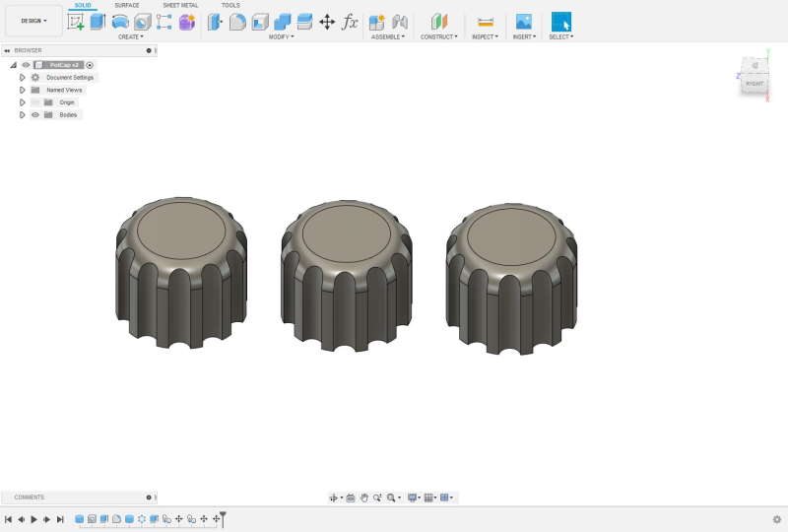788x532 pixels.
Task: Open the Create dropdown menu
Action: 131,36
